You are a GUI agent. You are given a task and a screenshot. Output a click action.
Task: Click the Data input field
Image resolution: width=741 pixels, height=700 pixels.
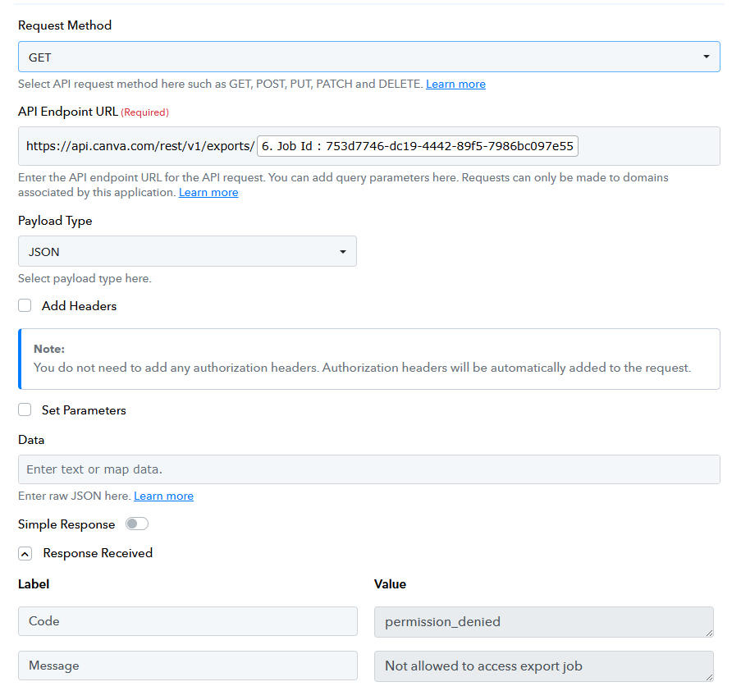click(x=368, y=469)
